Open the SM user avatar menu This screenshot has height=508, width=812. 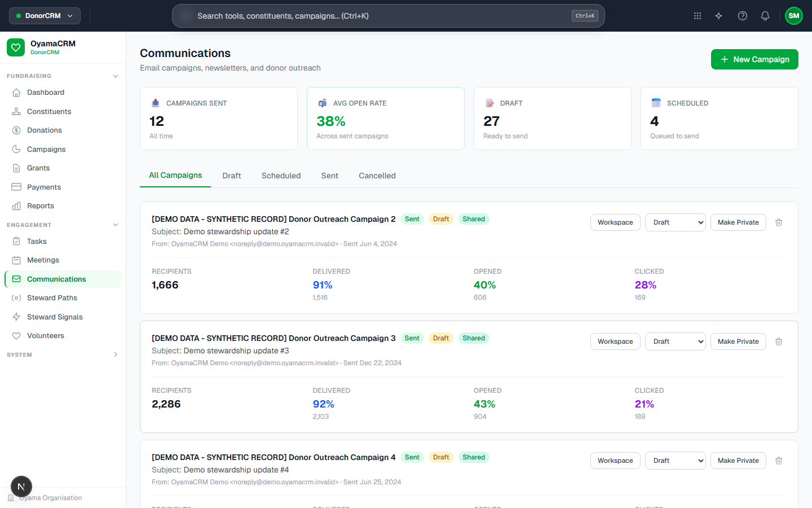tap(794, 16)
